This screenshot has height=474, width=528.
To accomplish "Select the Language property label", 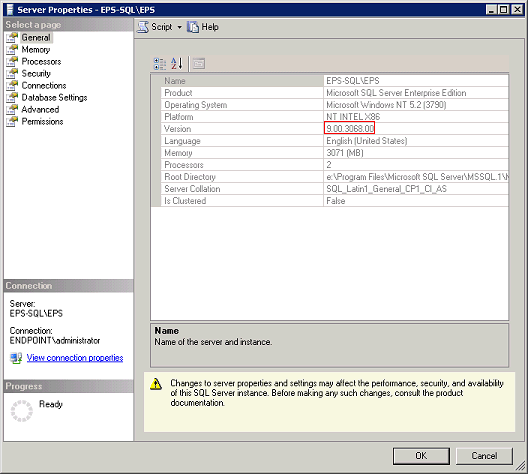I will coord(182,141).
